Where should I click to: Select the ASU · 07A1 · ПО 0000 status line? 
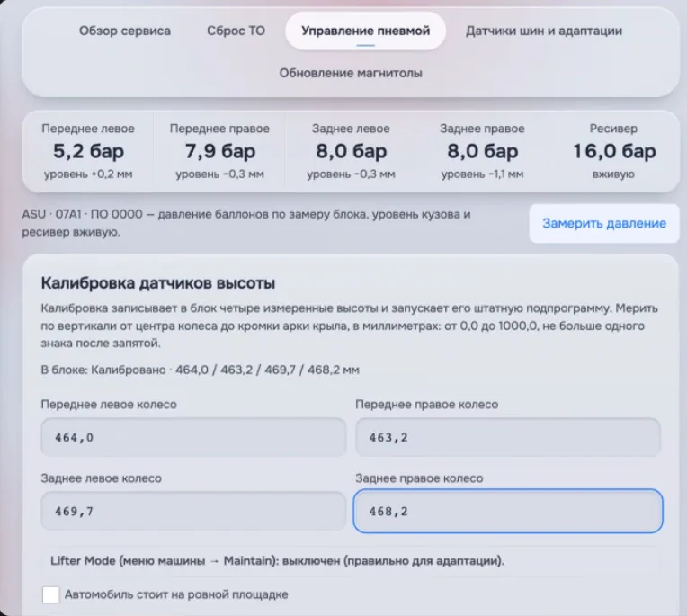(246, 223)
